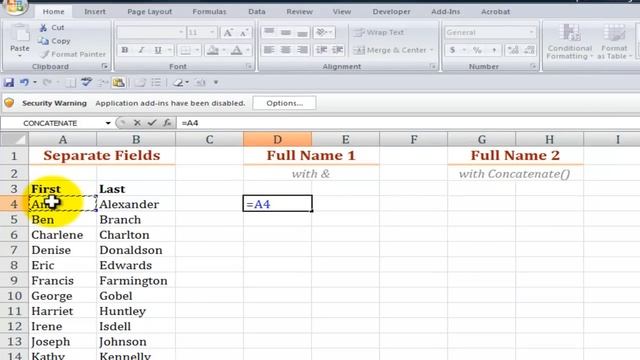Click in the formula bar showing =A4
Viewport: 640px width, 360px height.
(x=408, y=123)
